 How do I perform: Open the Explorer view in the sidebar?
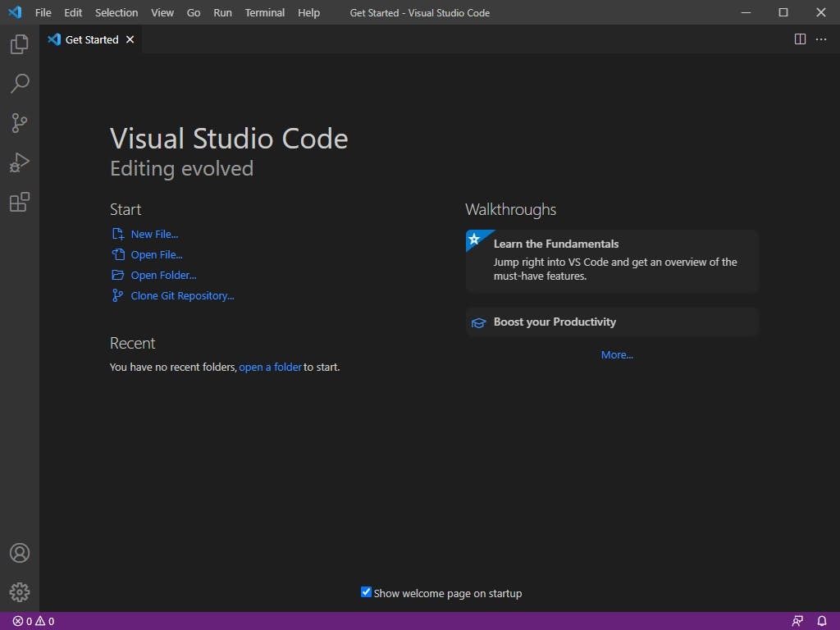[x=19, y=44]
